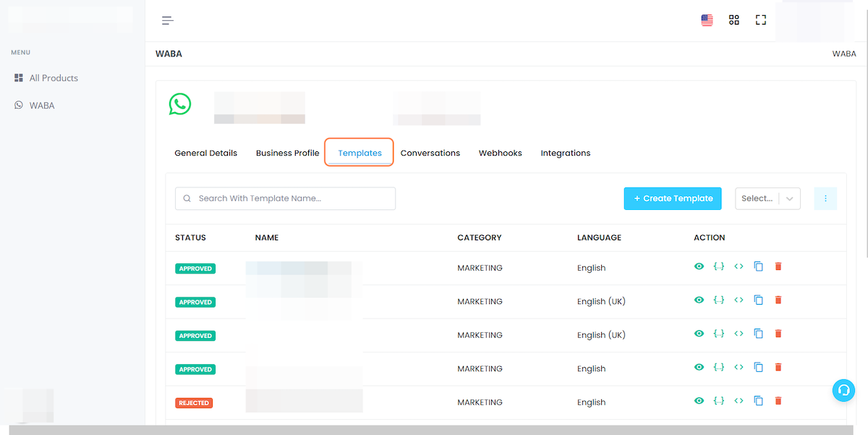
Task: Click MARKETING category in the REJECTED row
Action: [x=480, y=402]
